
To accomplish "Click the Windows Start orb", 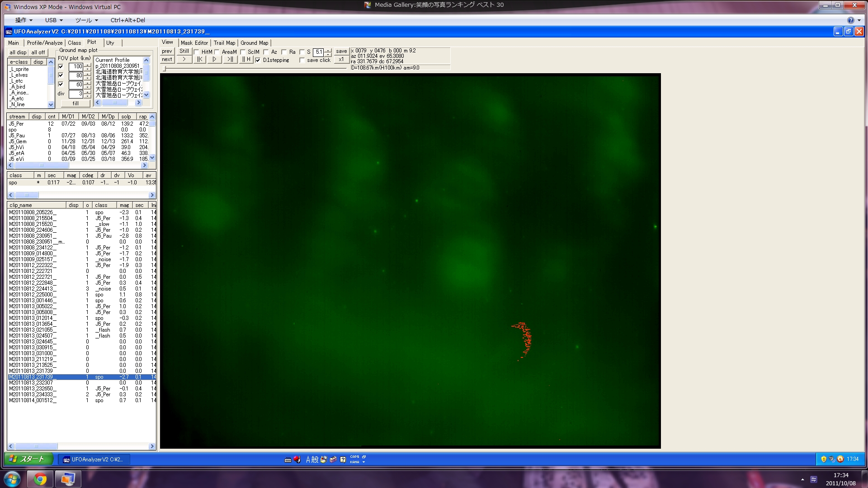I will (12, 479).
